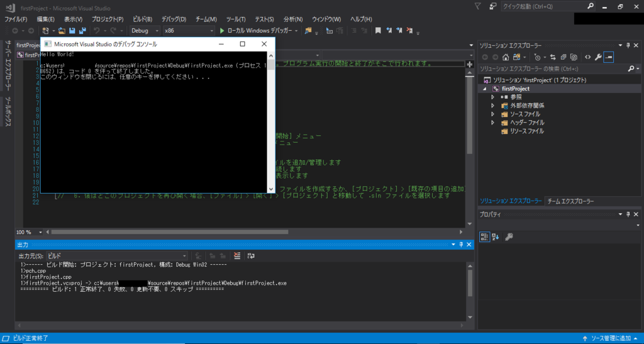The image size is (644, 344).
Task: Toggle Word Wrap icon in Output panel
Action: 250,256
